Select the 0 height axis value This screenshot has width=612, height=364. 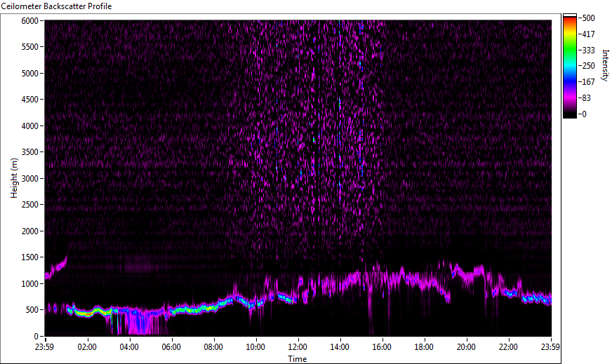coord(36,337)
